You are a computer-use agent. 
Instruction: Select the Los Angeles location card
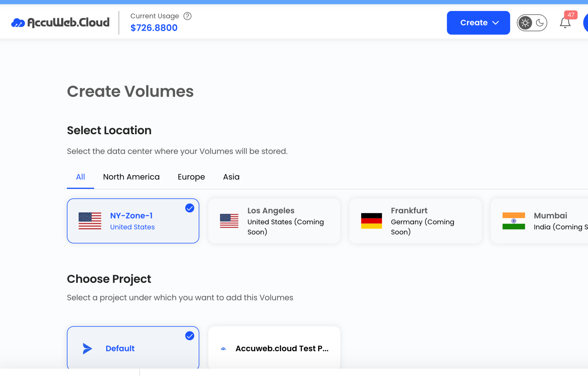coord(274,221)
